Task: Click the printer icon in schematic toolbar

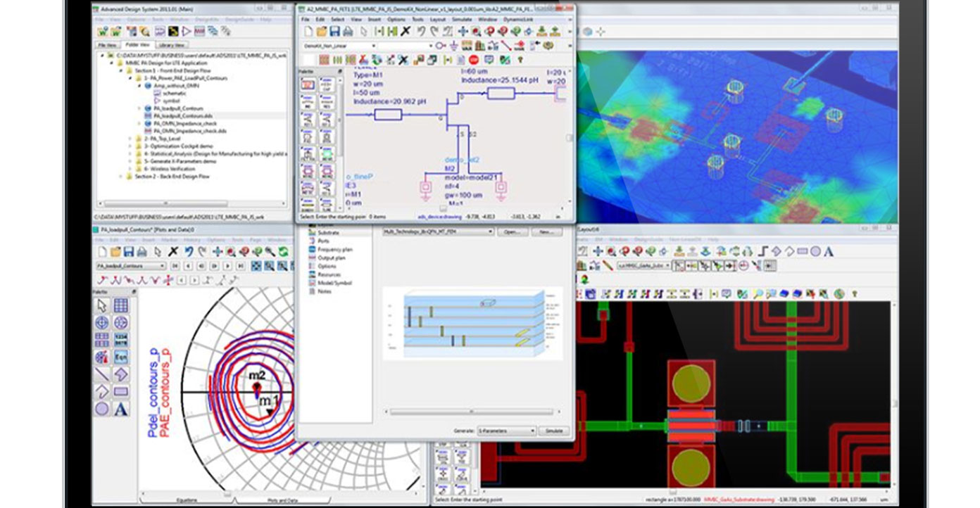Action: point(348,32)
